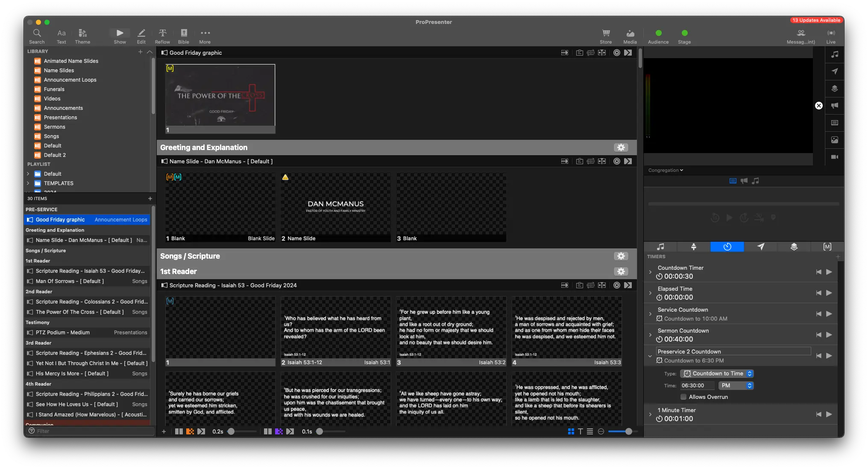Expand the Elapsed Time timer details
Screen dimensions: 868x469
(650, 293)
